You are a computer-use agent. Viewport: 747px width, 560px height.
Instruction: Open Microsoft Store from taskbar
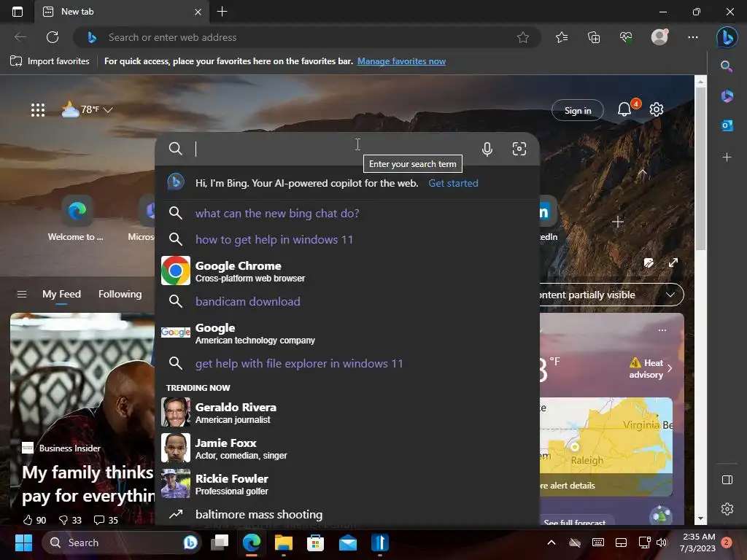coord(315,542)
